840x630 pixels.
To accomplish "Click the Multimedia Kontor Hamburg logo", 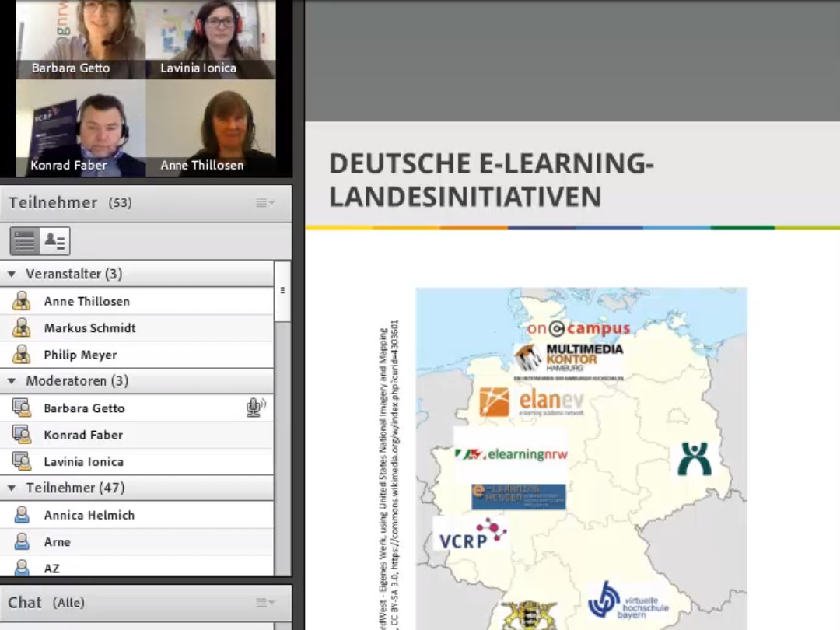I will (569, 362).
